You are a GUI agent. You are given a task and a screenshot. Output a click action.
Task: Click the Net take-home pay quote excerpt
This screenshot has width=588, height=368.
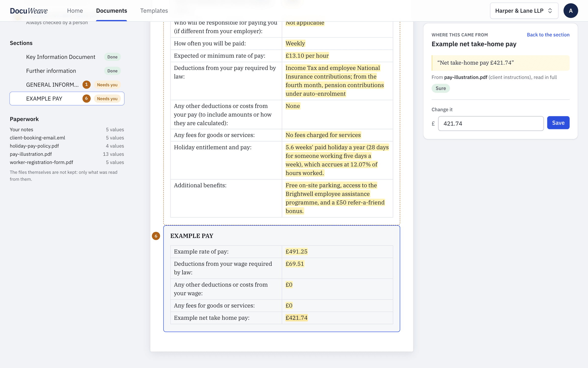click(x=500, y=63)
